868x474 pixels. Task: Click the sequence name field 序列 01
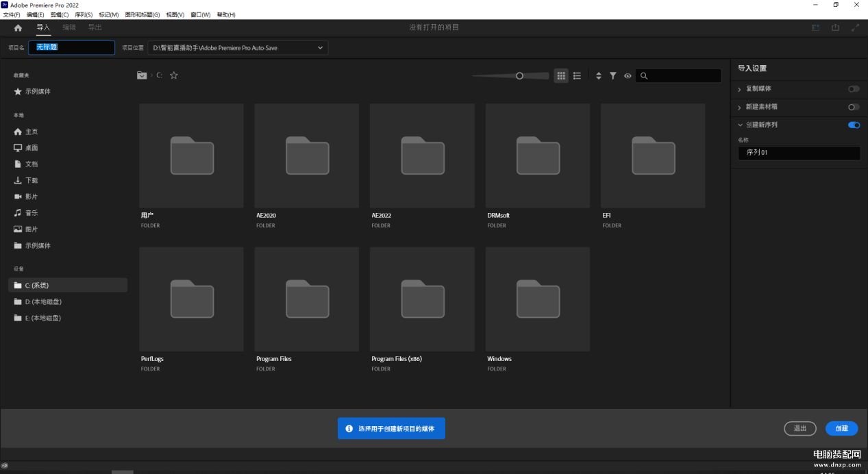click(799, 153)
